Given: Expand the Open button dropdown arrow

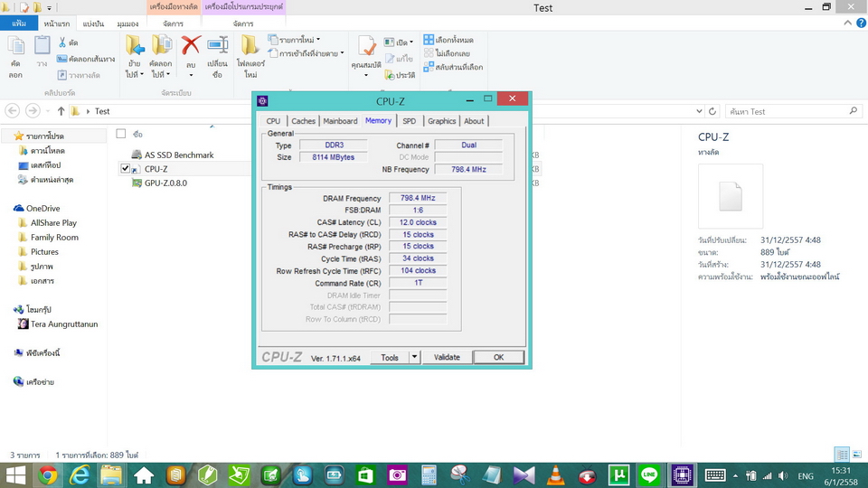Looking at the screenshot, I should [x=411, y=42].
